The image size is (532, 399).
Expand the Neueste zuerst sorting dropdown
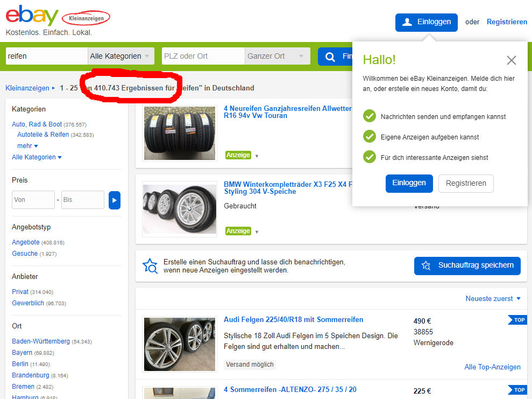(493, 298)
